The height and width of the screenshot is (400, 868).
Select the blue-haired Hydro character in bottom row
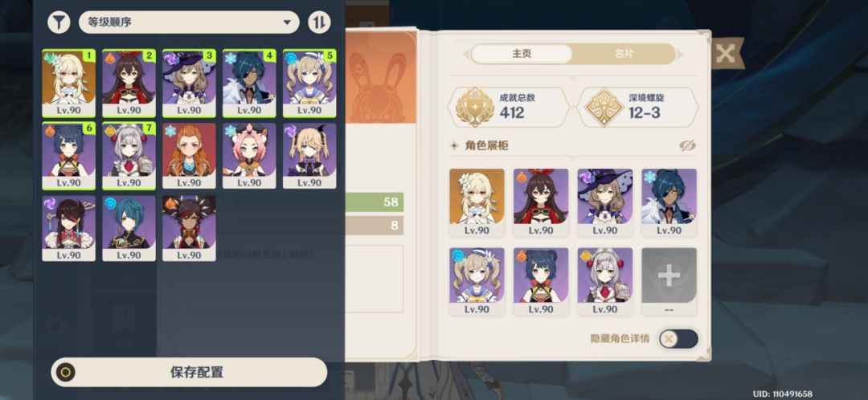coord(129,228)
